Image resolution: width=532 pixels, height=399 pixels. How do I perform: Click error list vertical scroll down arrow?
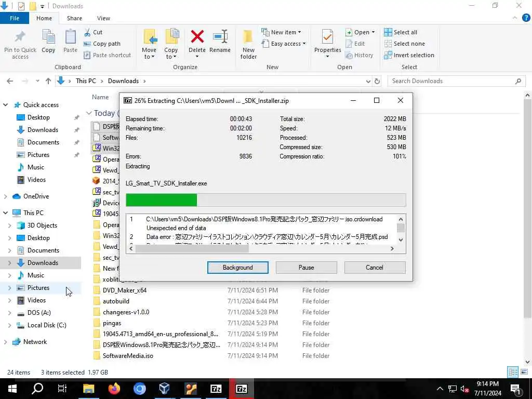[401, 240]
